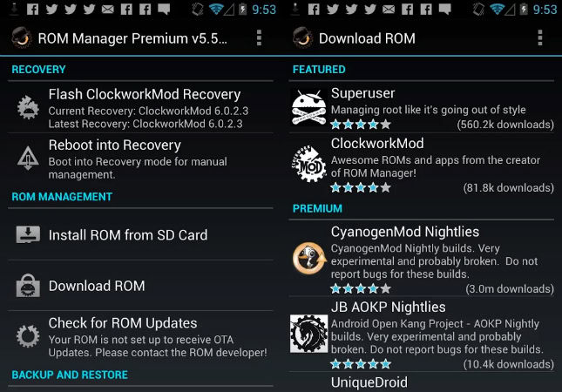
Task: Open the ClockworkMod gear logo icon
Action: (308, 164)
